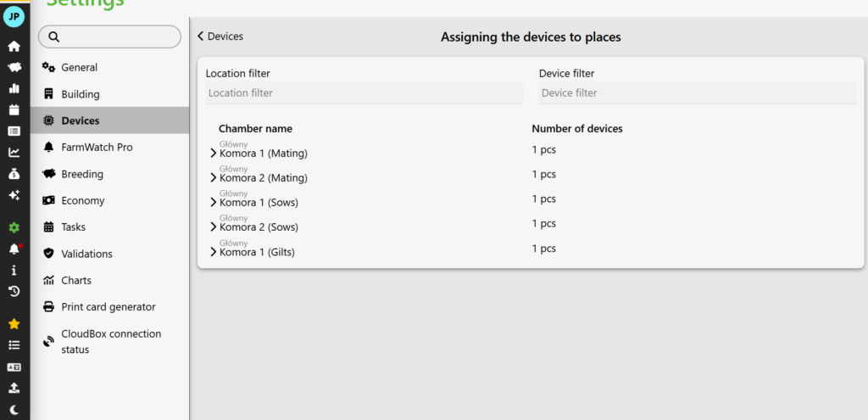Click the yellow star favorites icon

14,323
